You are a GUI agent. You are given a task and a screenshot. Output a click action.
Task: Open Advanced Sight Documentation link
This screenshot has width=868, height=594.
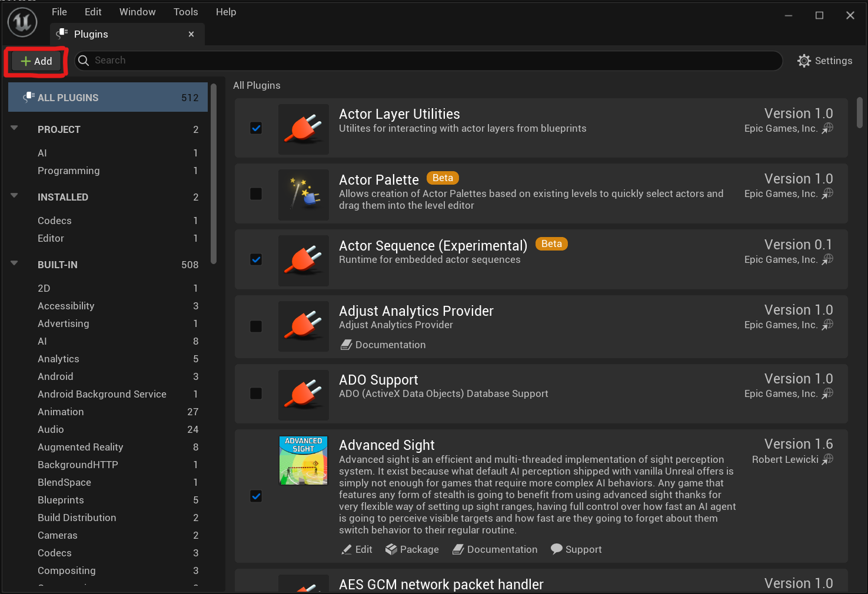(x=495, y=549)
